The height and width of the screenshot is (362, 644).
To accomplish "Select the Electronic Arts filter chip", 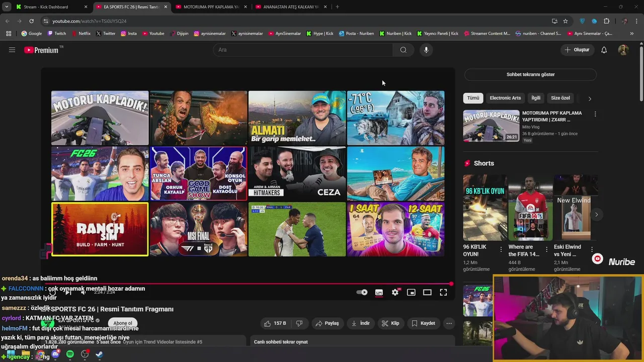I will pyautogui.click(x=505, y=98).
